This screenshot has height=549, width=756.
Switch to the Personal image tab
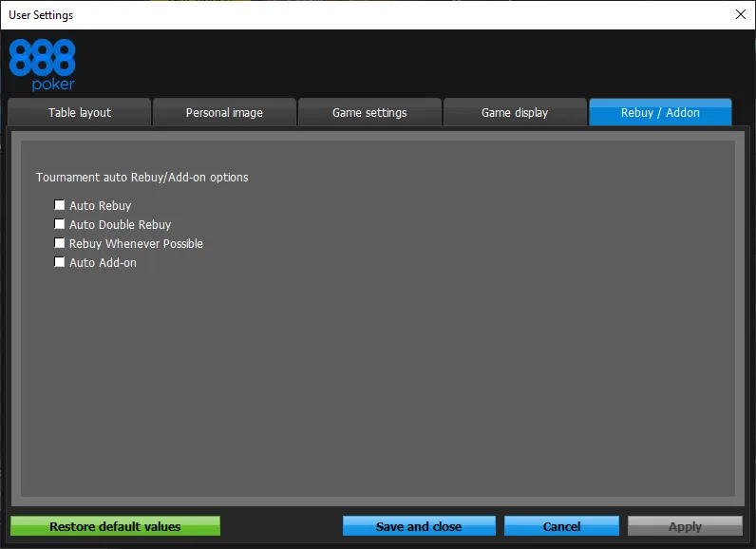coord(224,112)
